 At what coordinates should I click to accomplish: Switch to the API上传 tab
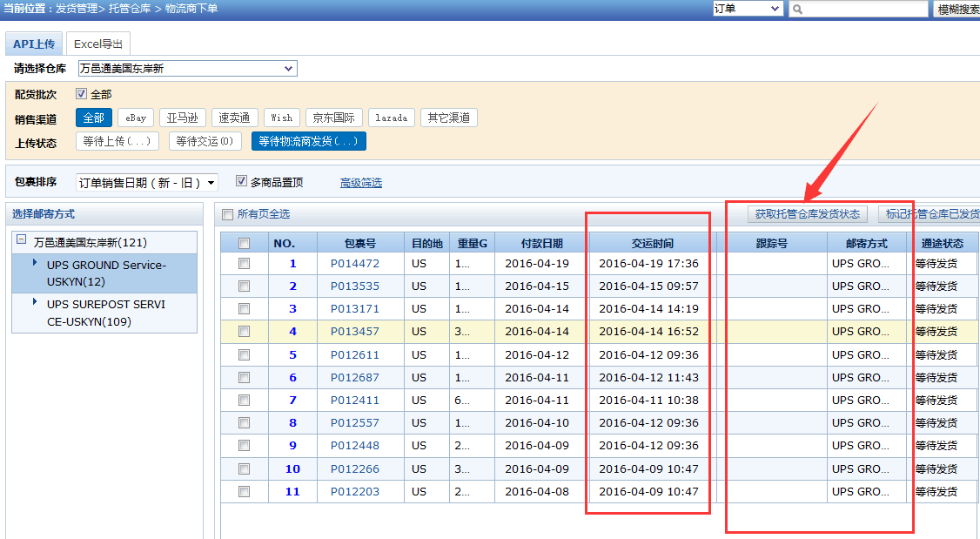[x=34, y=44]
